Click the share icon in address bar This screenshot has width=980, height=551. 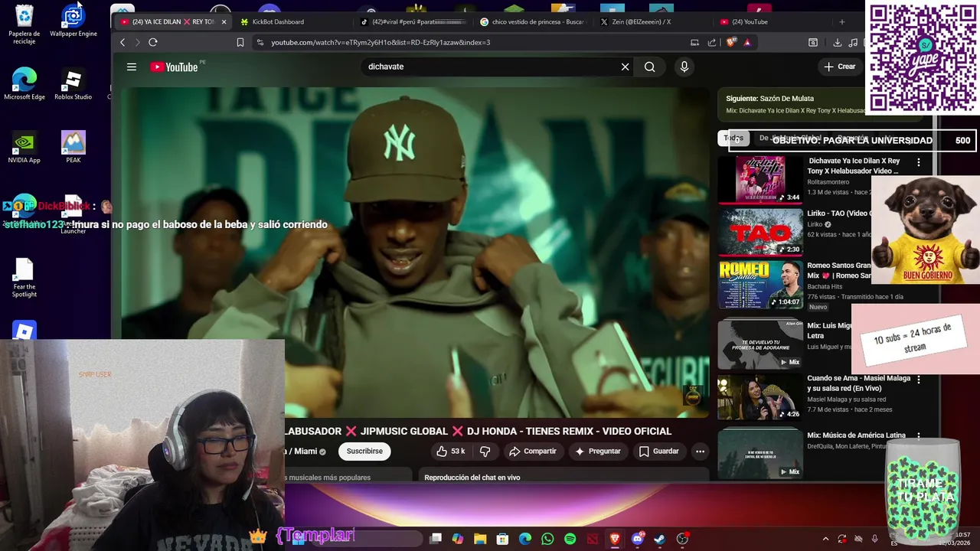[x=712, y=42]
